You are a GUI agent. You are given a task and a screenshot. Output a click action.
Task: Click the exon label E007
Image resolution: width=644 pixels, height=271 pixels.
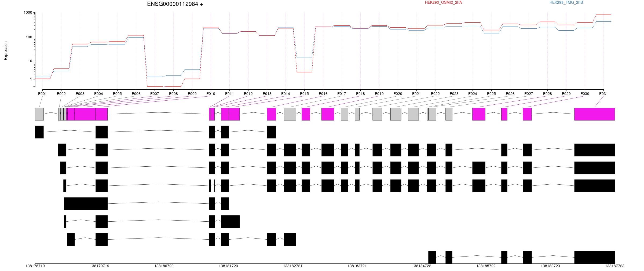tap(155, 94)
